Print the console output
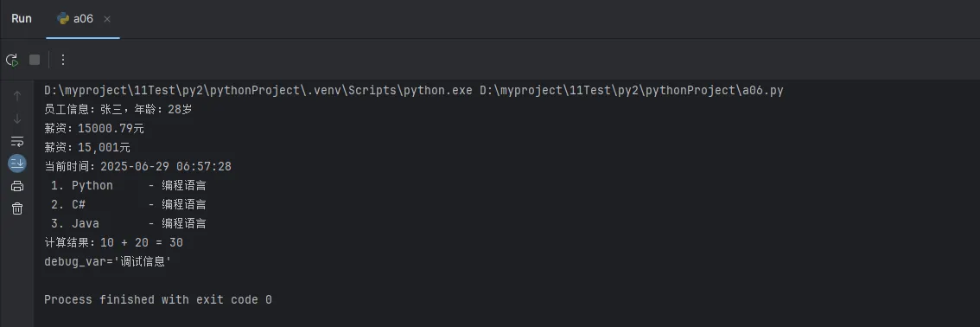 click(x=17, y=186)
